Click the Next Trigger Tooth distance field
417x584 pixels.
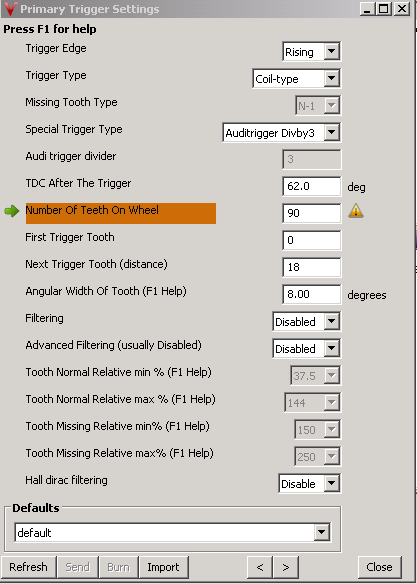coord(312,267)
